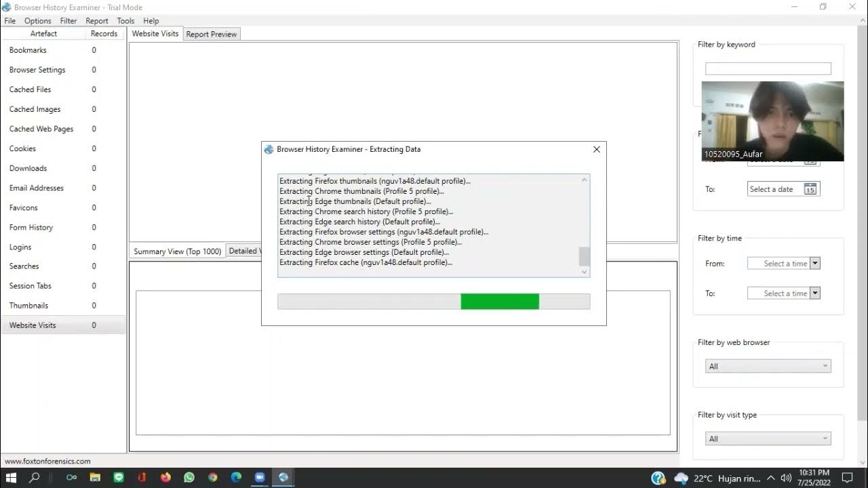This screenshot has width=868, height=488.
Task: Open the Filter by web browser dropdown
Action: tap(768, 366)
